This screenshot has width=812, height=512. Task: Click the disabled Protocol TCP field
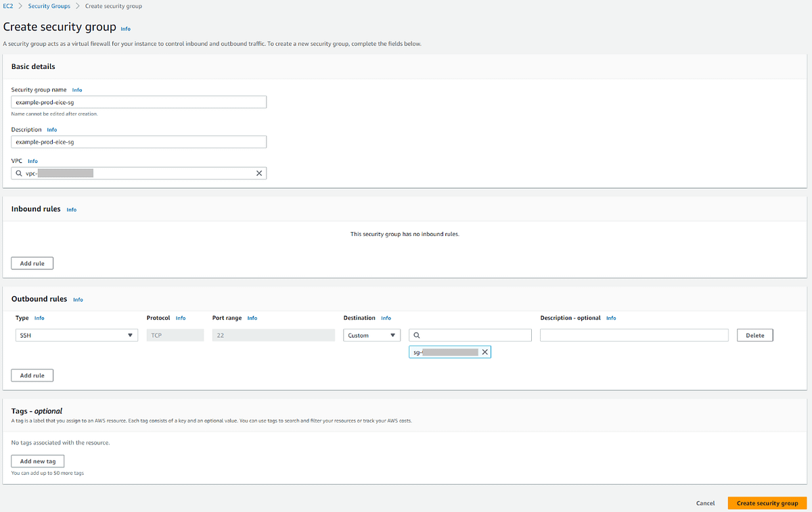pos(175,335)
